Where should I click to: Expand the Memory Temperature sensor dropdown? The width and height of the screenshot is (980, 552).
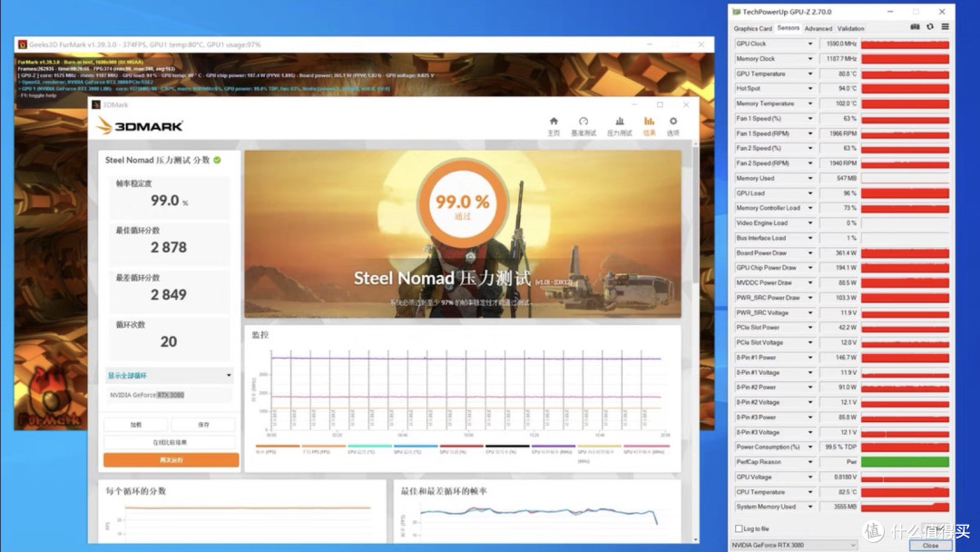(810, 103)
